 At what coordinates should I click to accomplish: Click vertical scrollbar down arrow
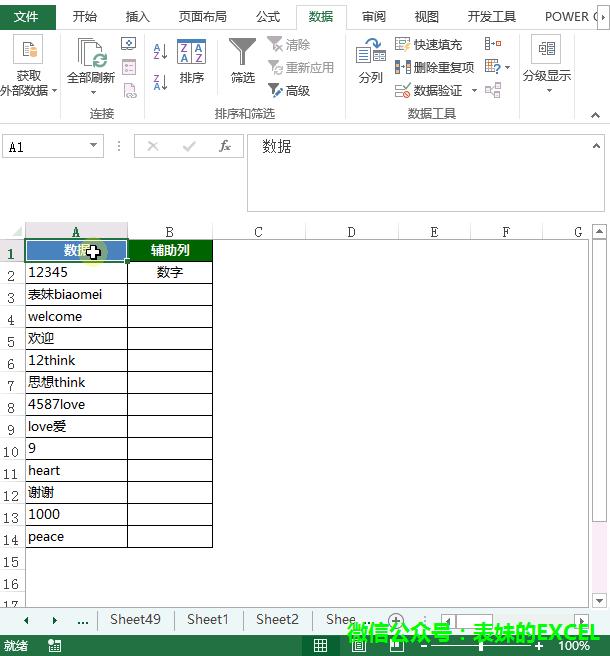600,600
